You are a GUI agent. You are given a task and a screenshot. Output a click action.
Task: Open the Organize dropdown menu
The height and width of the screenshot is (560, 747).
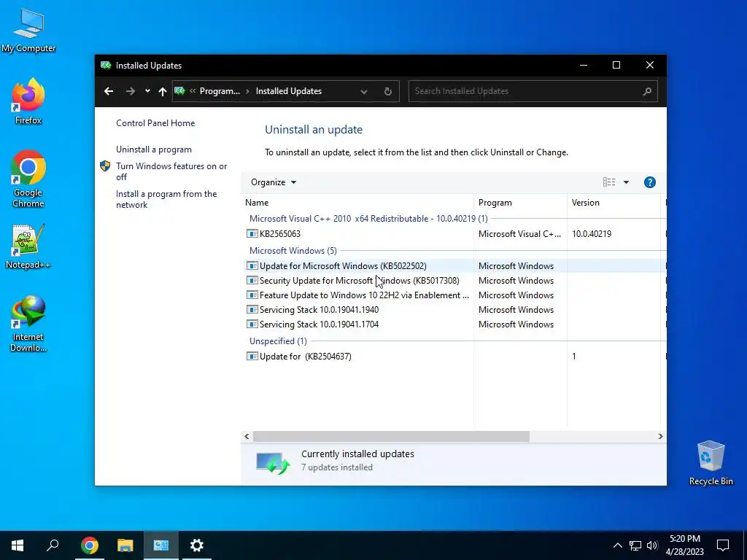click(x=274, y=182)
